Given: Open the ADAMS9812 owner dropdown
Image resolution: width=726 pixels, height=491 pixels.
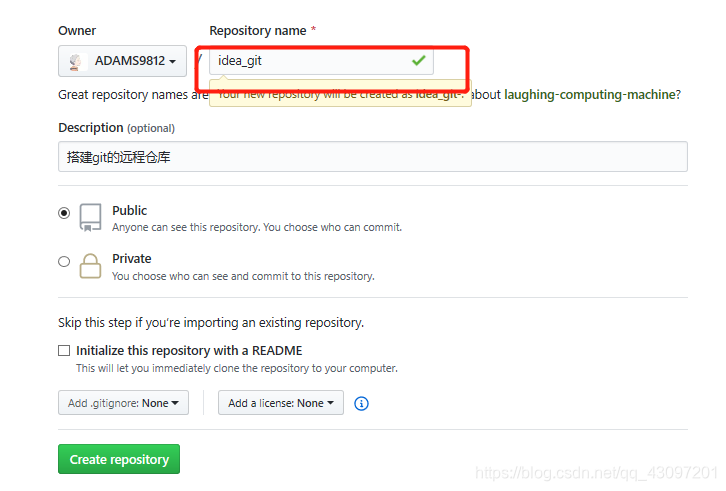Looking at the screenshot, I should click(122, 61).
